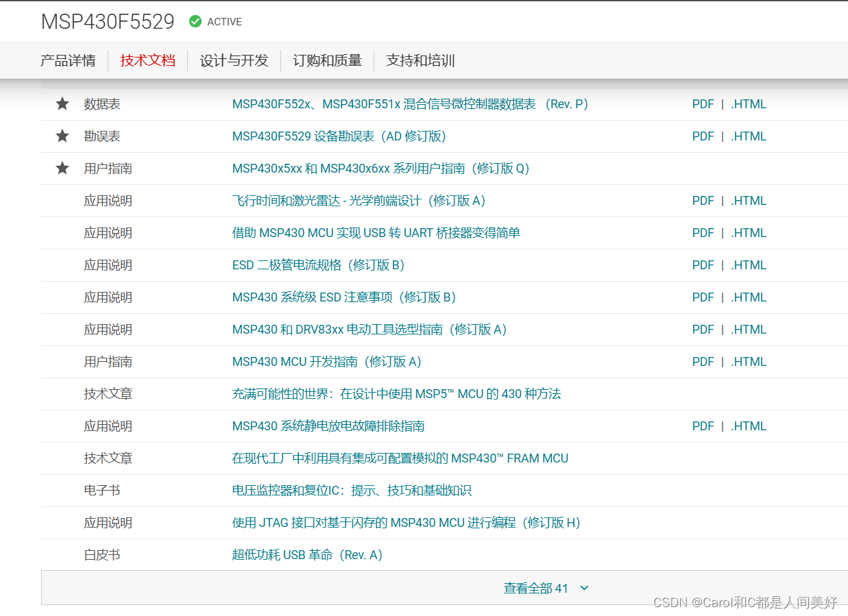
Task: Open .HTML of MSP430F5529 设备勘误表
Action: pyautogui.click(x=749, y=136)
